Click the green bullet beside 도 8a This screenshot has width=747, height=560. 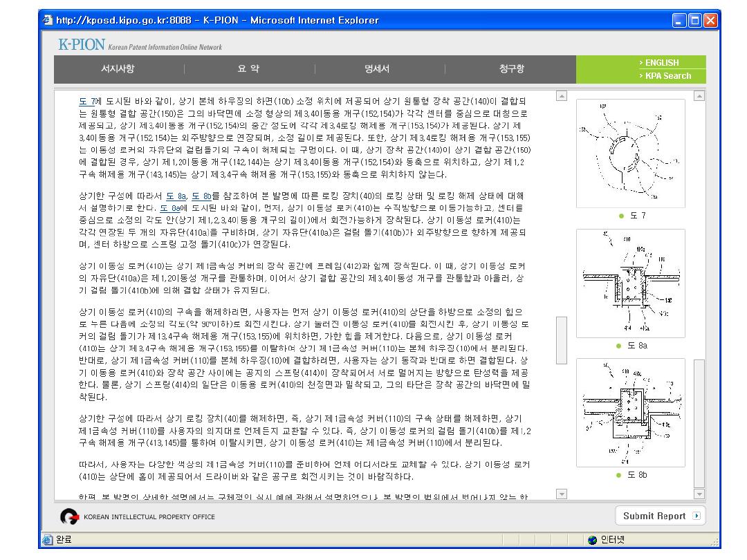pos(618,346)
